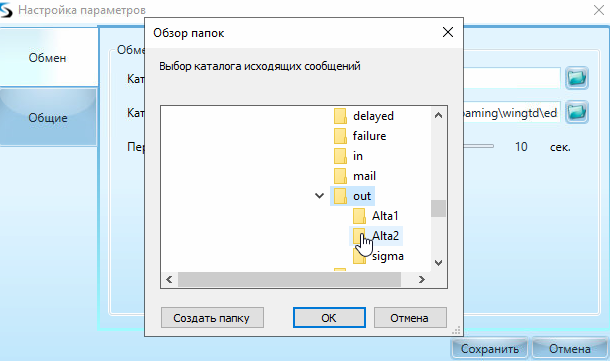
Task: Open the Обмен tab
Action: pyautogui.click(x=47, y=58)
